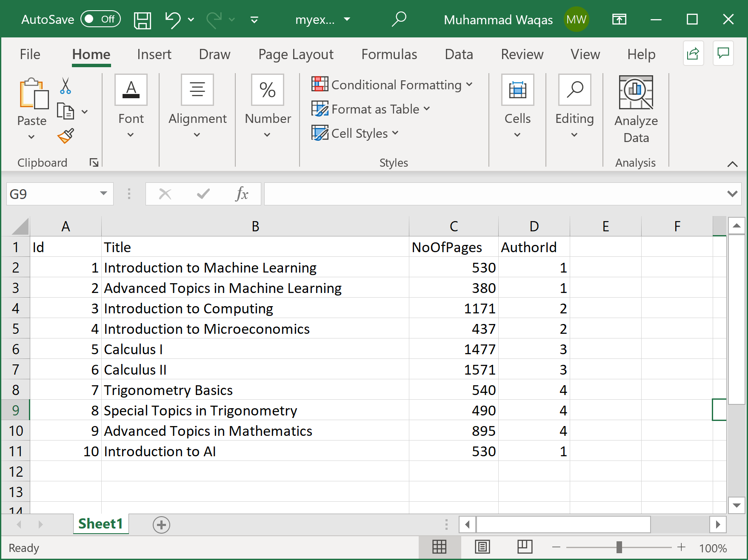Click the Cancel X formula button
Image resolution: width=748 pixels, height=560 pixels.
pos(165,194)
